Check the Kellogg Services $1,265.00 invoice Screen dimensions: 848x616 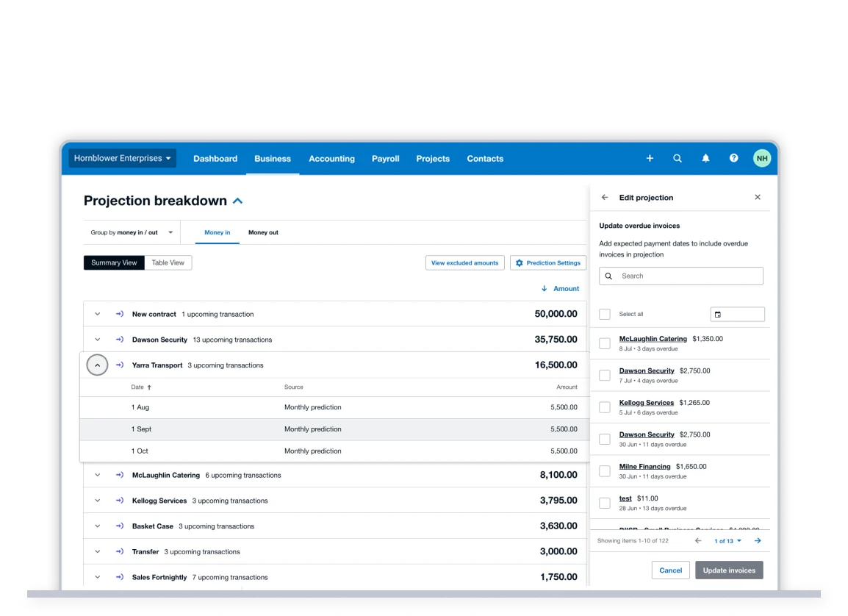pyautogui.click(x=605, y=407)
